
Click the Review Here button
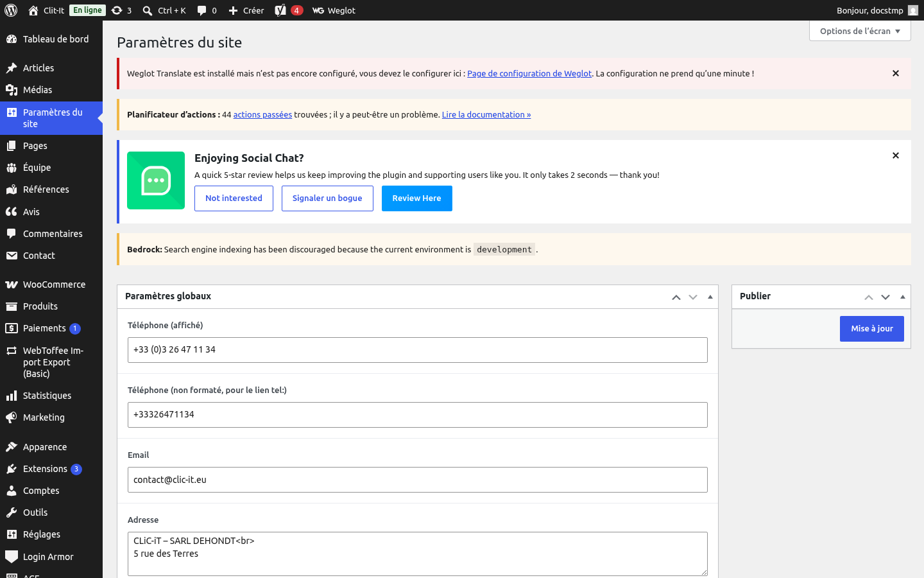click(417, 198)
